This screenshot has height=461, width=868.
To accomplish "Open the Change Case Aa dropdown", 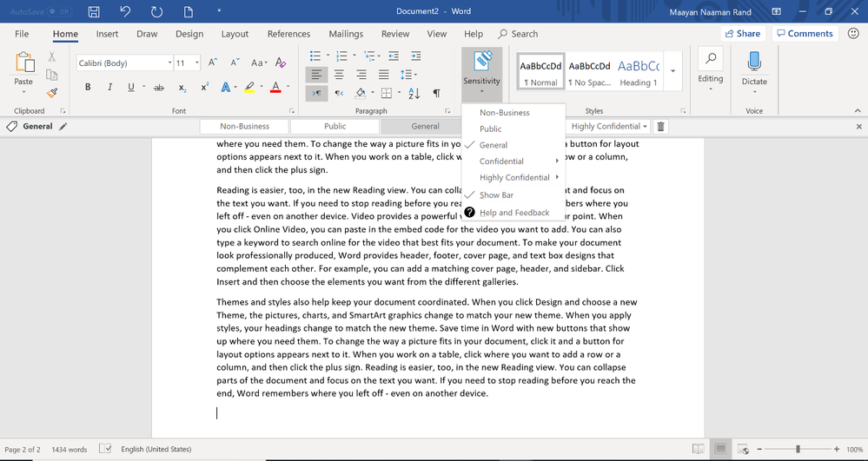I will 259,63.
